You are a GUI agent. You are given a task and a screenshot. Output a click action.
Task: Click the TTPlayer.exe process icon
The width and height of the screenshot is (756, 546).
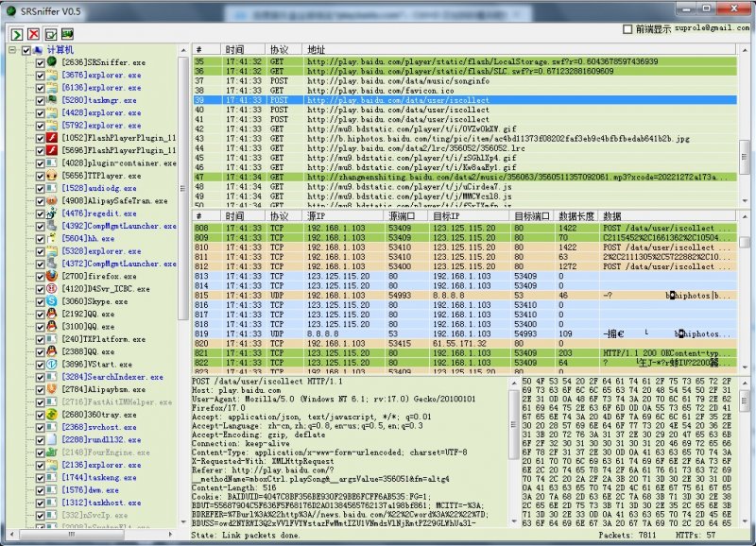click(x=52, y=176)
